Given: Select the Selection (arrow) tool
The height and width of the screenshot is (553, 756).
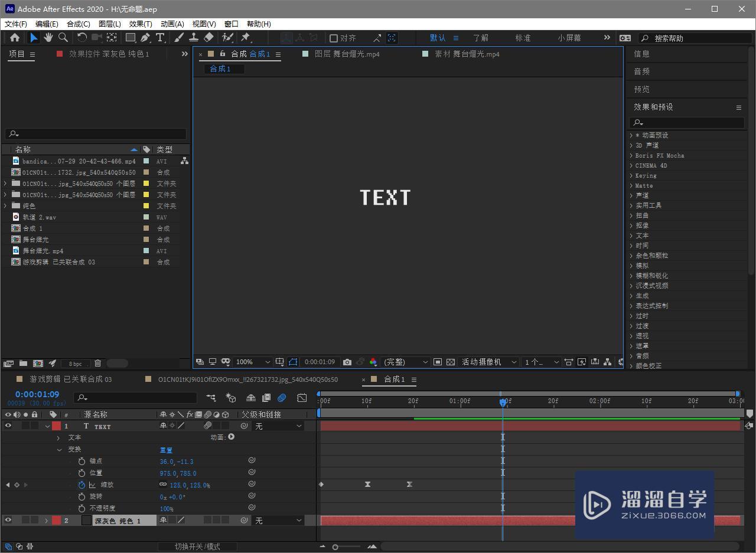Looking at the screenshot, I should click(34, 38).
